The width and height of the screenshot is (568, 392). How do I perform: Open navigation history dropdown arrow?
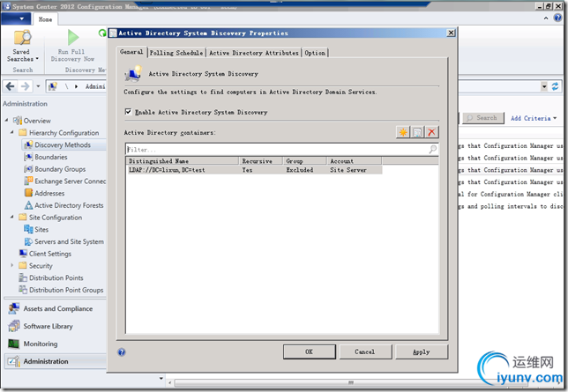point(38,86)
